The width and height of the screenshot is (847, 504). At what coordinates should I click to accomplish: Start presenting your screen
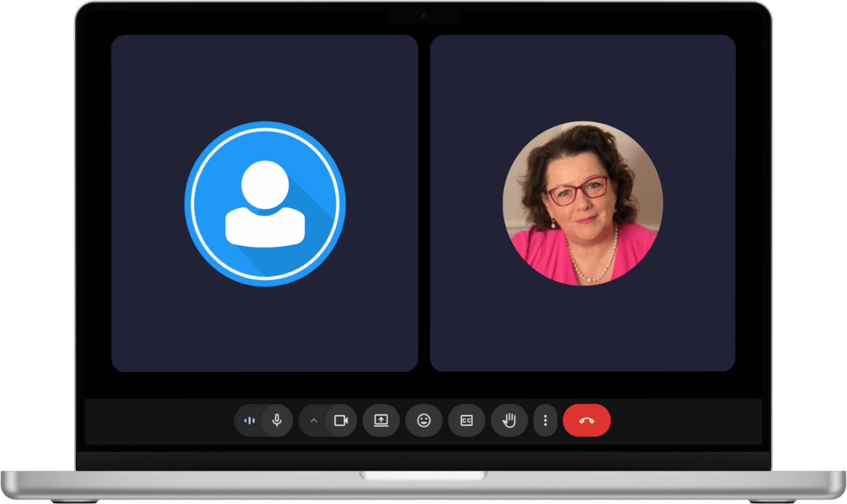[x=381, y=421]
